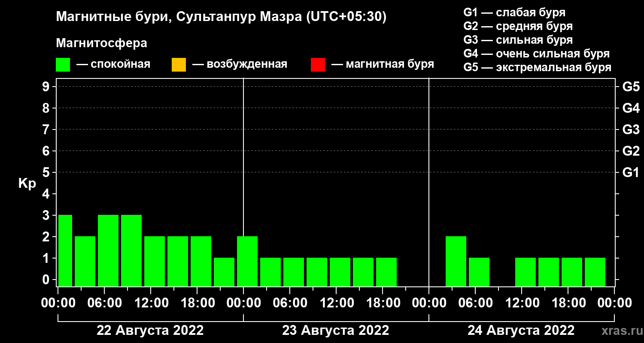Click the '12:00' time label on 23 August
Image resolution: width=644 pixels, height=343 pixels.
click(x=336, y=303)
